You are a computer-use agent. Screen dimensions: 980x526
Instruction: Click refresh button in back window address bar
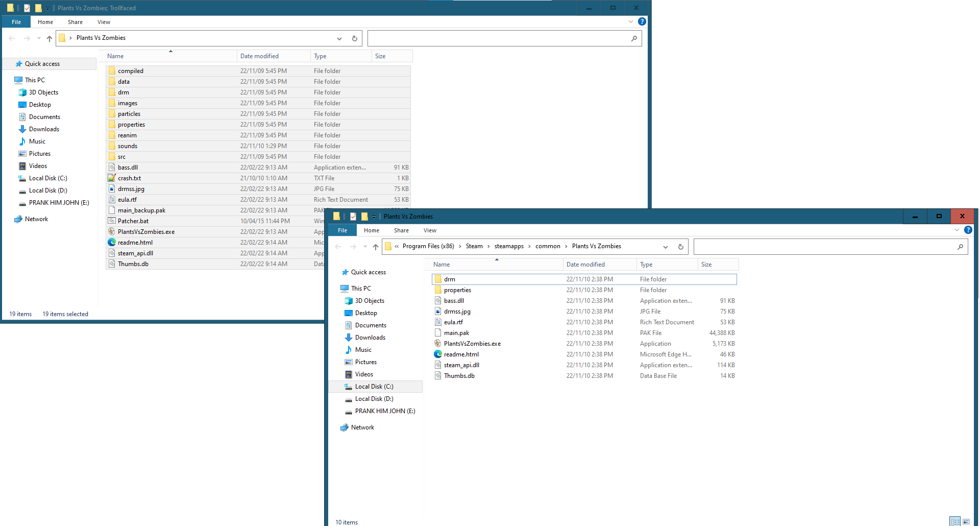355,38
